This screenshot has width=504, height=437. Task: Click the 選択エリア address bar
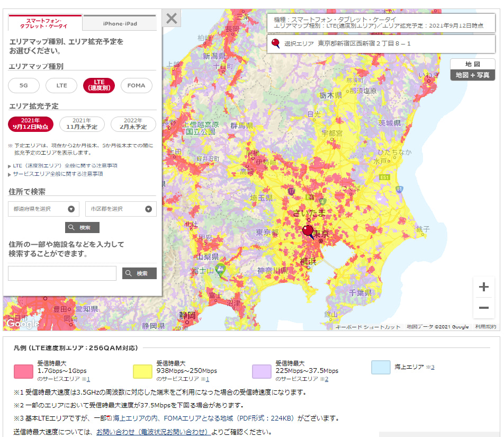point(381,43)
